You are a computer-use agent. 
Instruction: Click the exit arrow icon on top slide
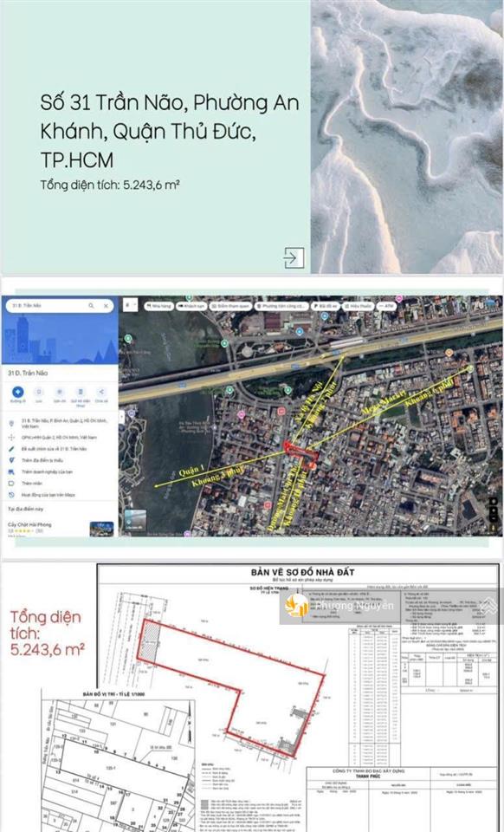294,257
